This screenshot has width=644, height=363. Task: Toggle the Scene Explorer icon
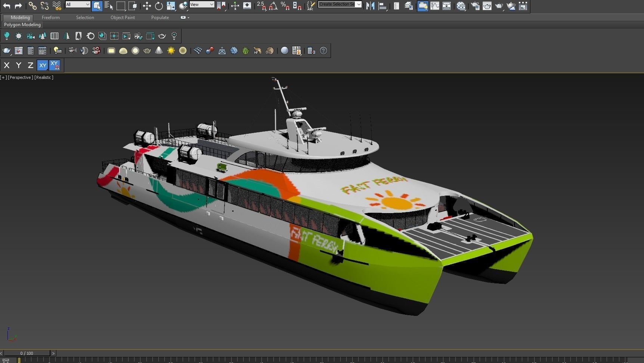click(396, 6)
